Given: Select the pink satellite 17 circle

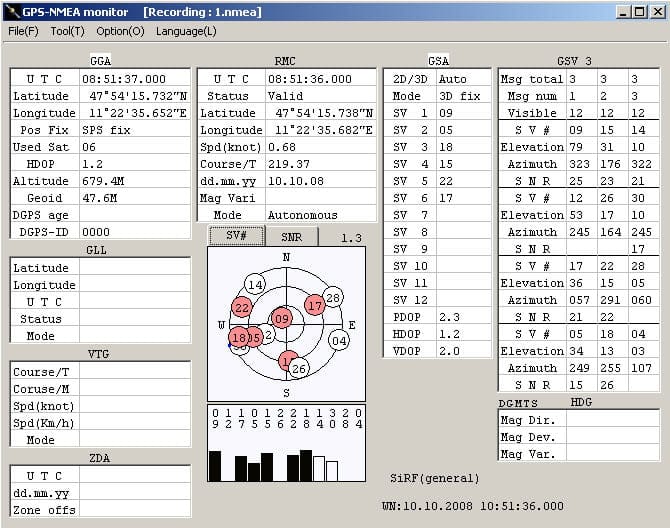Looking at the screenshot, I should tap(315, 304).
